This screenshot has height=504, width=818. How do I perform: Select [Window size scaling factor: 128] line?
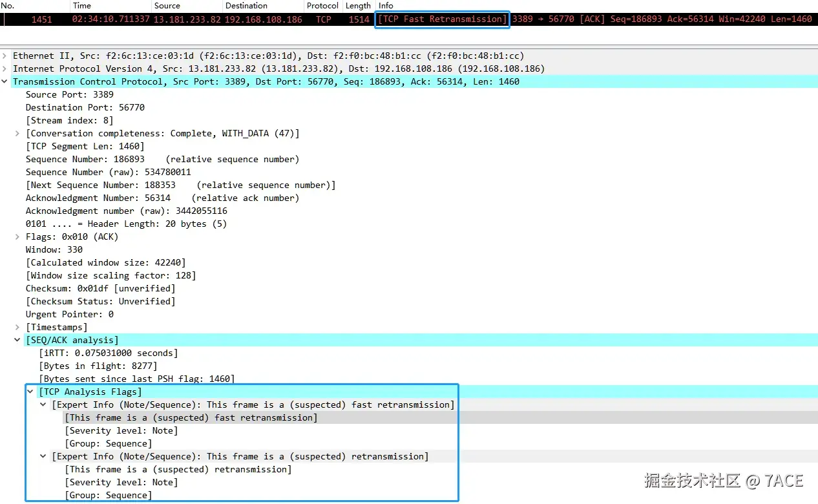pyautogui.click(x=111, y=276)
